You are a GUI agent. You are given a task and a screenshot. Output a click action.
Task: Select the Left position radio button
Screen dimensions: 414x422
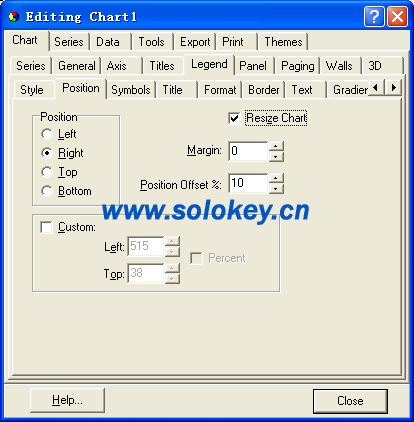47,134
